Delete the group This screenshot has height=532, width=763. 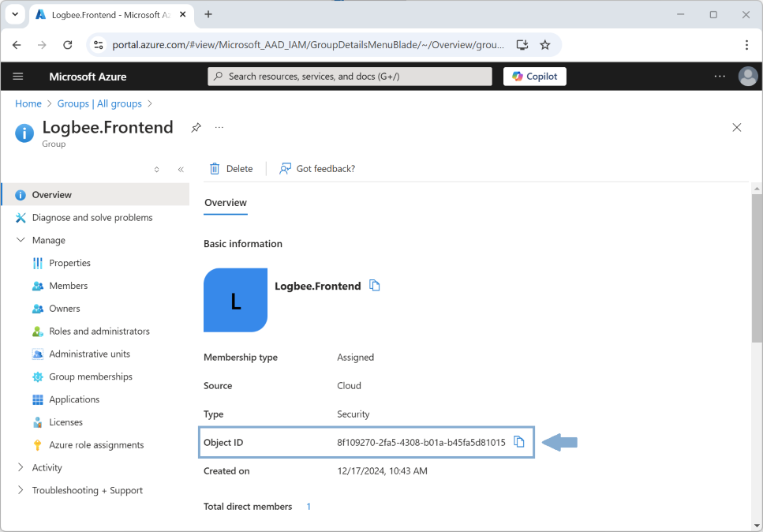231,169
